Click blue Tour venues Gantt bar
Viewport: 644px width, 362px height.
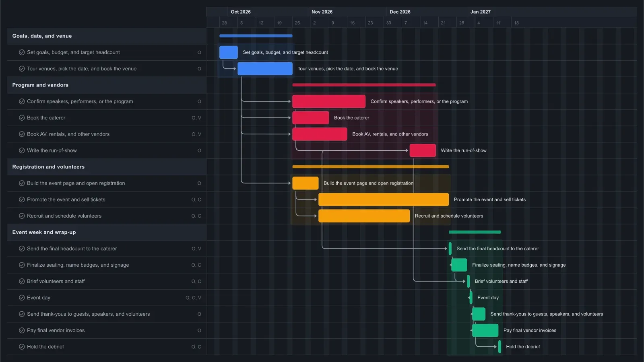(x=265, y=69)
